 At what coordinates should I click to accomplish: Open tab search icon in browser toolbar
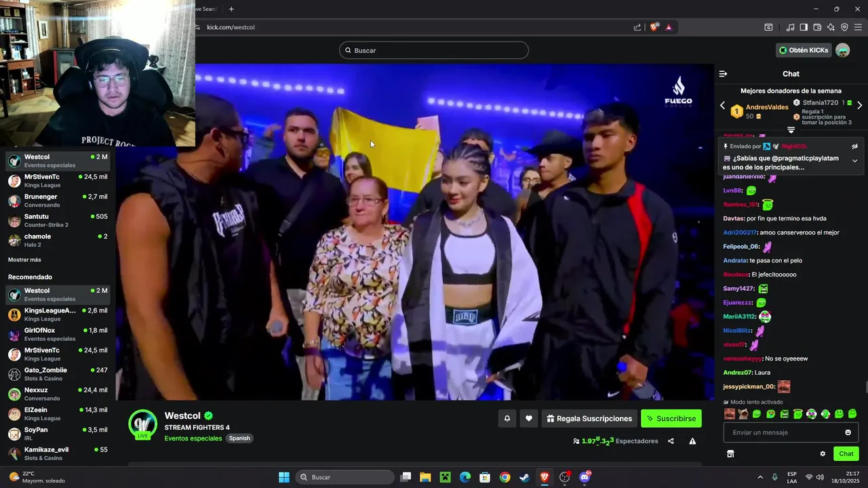(x=768, y=27)
